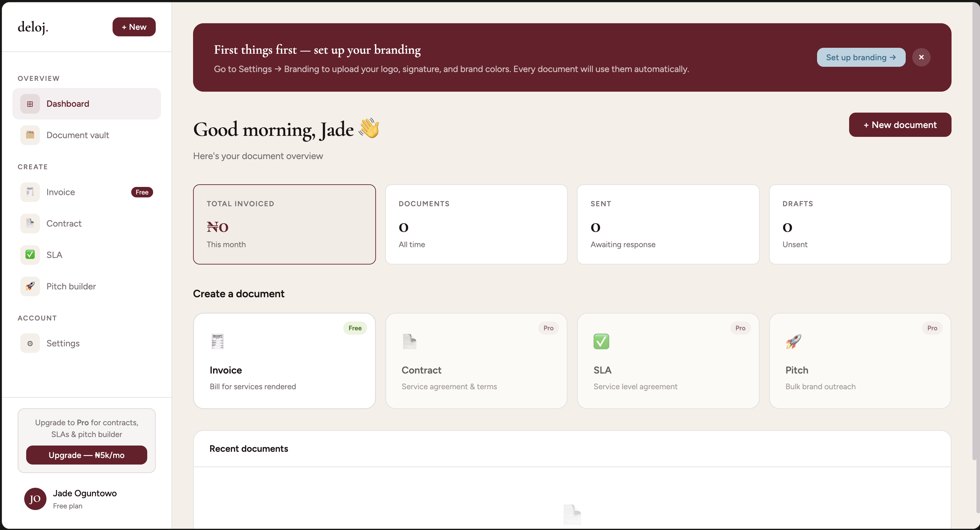
Task: Click 'Bulk brand outreach' description
Action: click(821, 387)
